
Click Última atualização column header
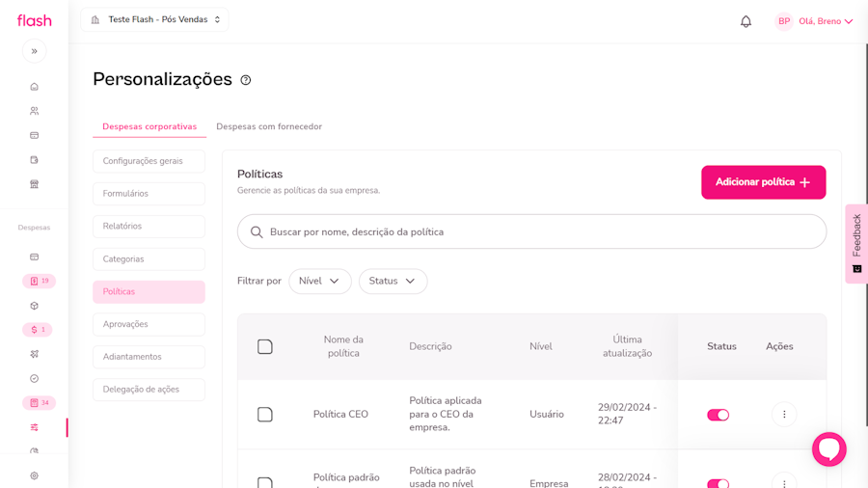[627, 346]
